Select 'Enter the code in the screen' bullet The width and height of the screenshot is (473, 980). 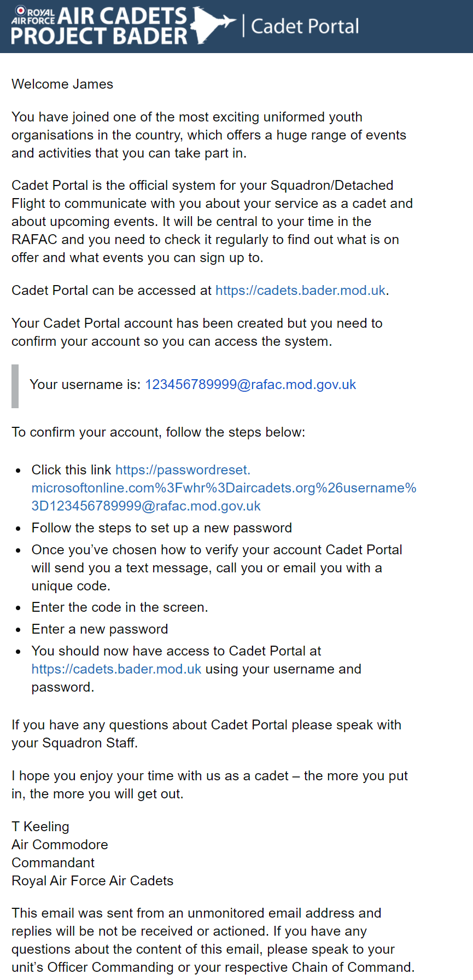coord(120,607)
